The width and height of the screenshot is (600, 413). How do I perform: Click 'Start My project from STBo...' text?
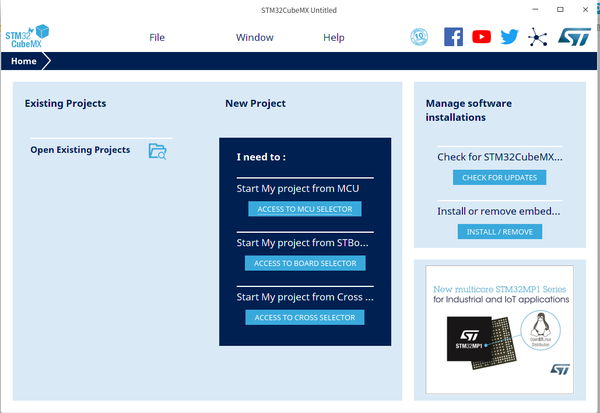302,243
